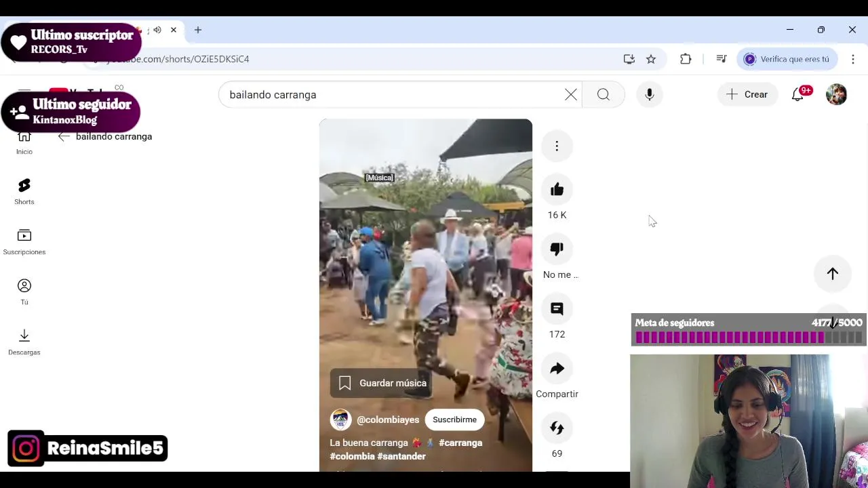Open the Crear menu
Screen dimensions: 868x488
tap(747, 95)
